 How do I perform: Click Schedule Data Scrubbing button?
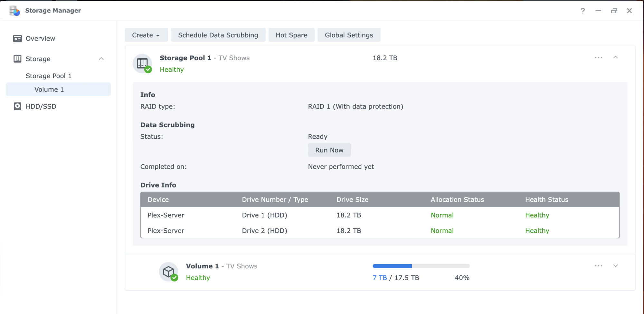click(218, 35)
